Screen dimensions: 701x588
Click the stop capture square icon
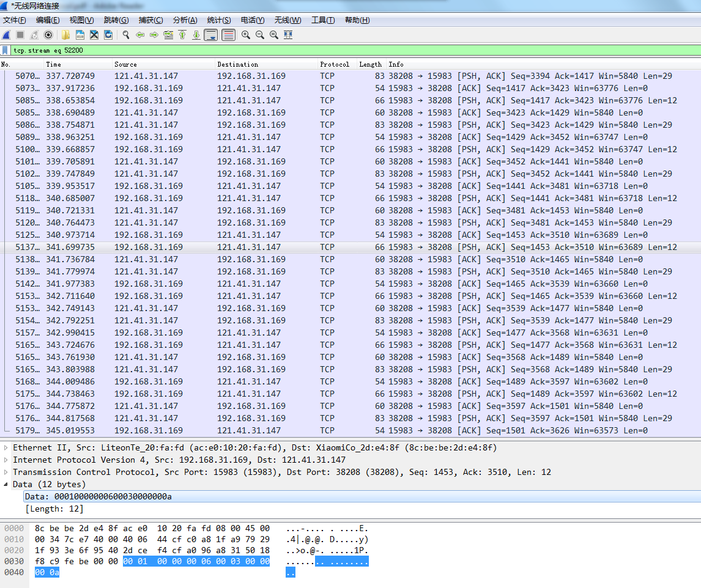point(20,35)
